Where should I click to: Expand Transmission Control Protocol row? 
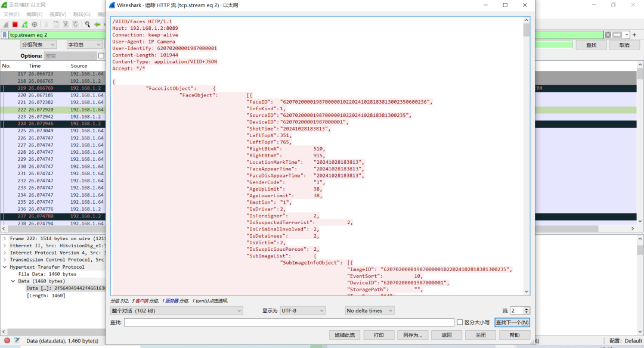click(x=5, y=260)
